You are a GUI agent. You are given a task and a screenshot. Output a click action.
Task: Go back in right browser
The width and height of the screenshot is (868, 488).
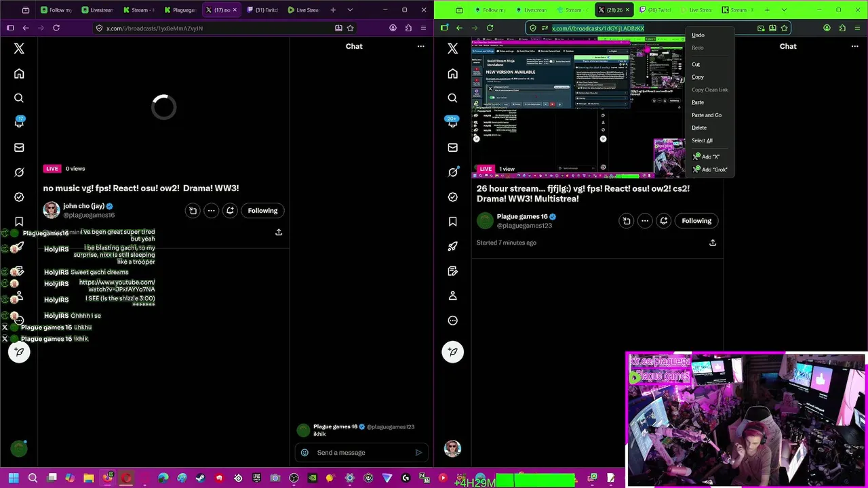point(459,28)
